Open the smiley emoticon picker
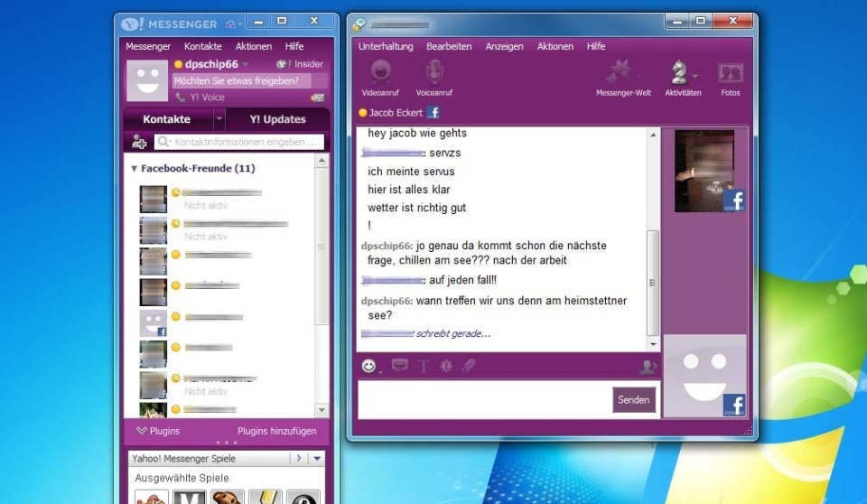Viewport: 867px width, 504px height. click(368, 366)
